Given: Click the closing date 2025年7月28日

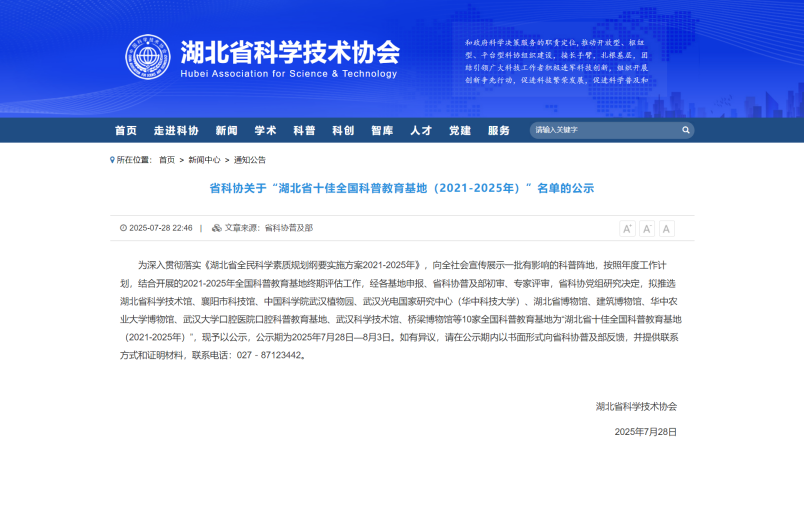Looking at the screenshot, I should [x=646, y=432].
